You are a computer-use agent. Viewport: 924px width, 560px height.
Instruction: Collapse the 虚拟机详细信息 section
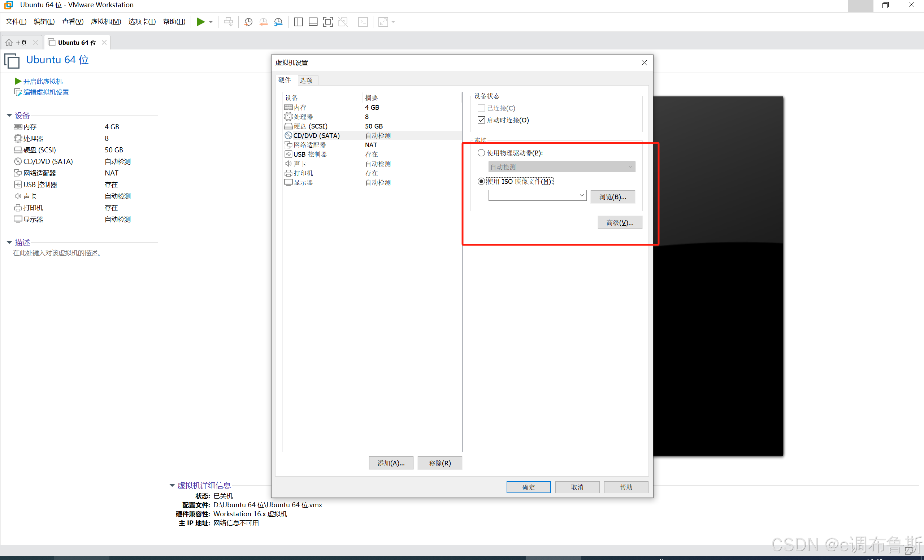[x=172, y=485]
